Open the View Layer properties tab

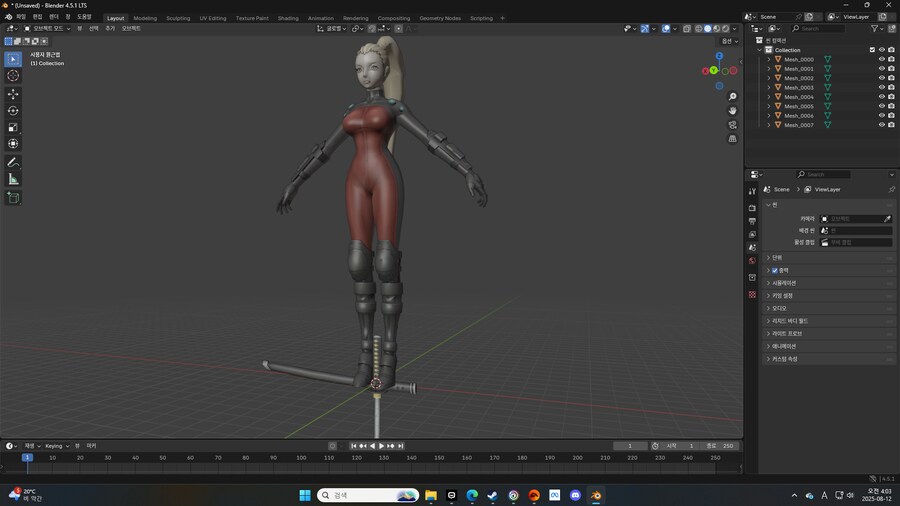click(752, 234)
